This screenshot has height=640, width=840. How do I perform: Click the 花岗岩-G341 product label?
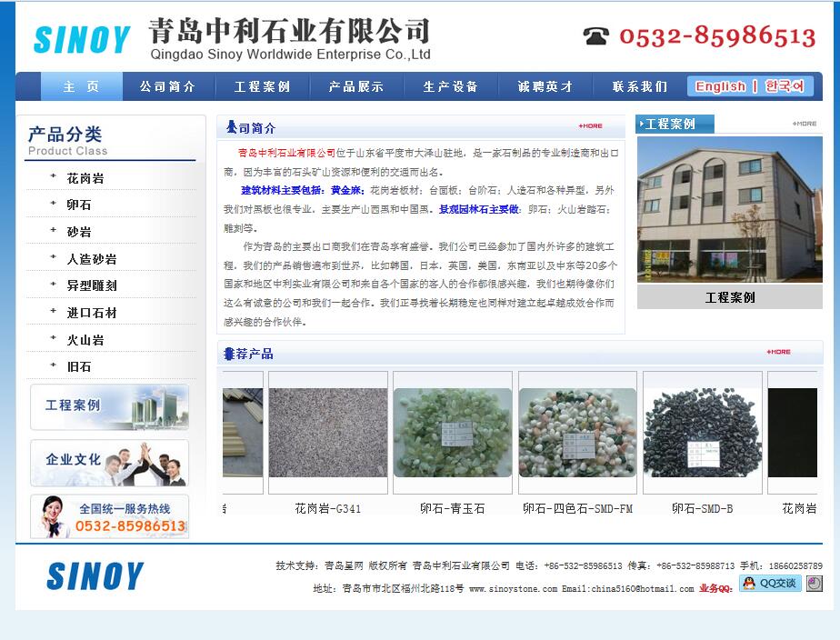pyautogui.click(x=328, y=509)
